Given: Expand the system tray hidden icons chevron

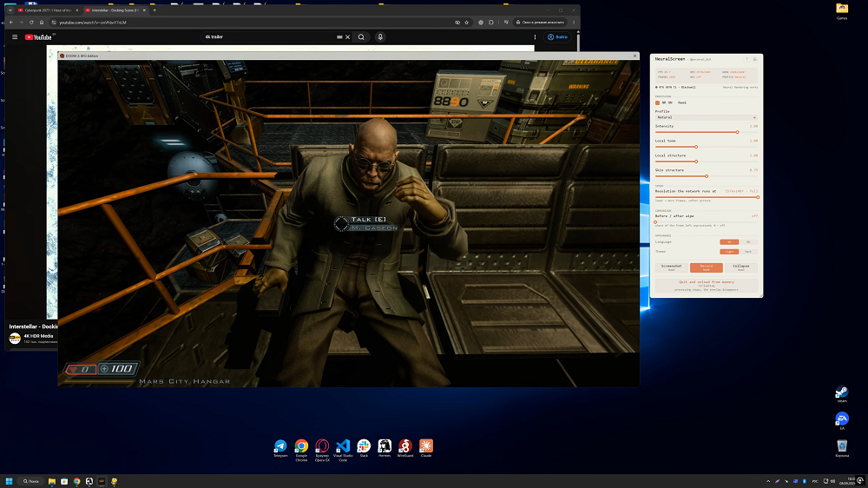Looking at the screenshot, I should pyautogui.click(x=768, y=481).
